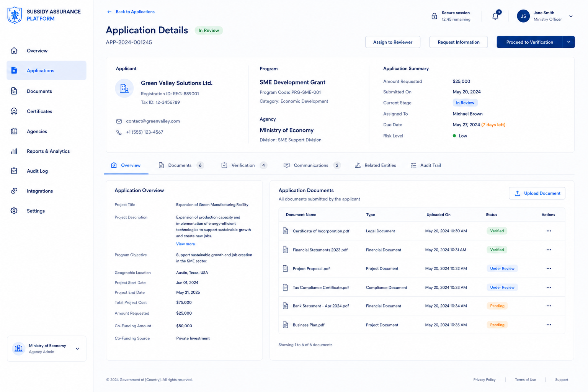The width and height of the screenshot is (588, 392).
Task: Click the Reports & Analytics bar chart icon
Action: pyautogui.click(x=14, y=151)
